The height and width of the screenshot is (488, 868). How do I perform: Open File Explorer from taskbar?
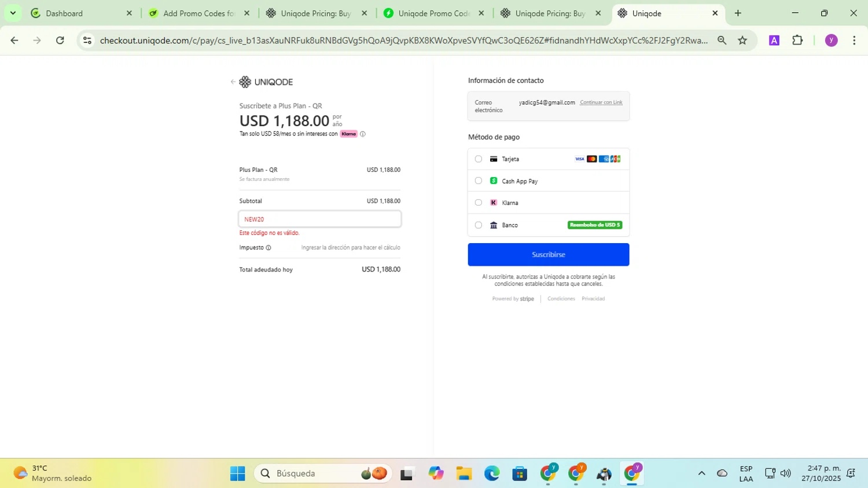464,474
